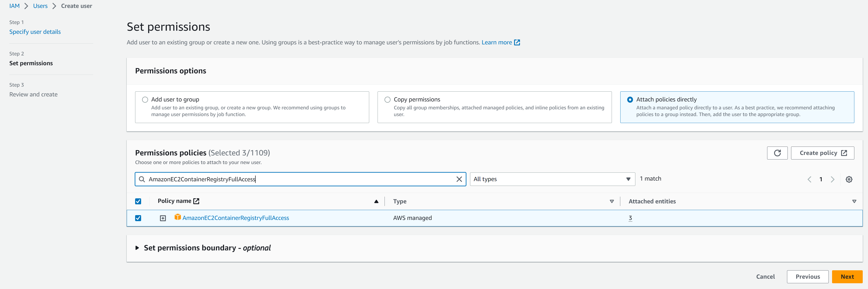This screenshot has width=868, height=289.
Task: Click the next page chevron
Action: coord(832,179)
